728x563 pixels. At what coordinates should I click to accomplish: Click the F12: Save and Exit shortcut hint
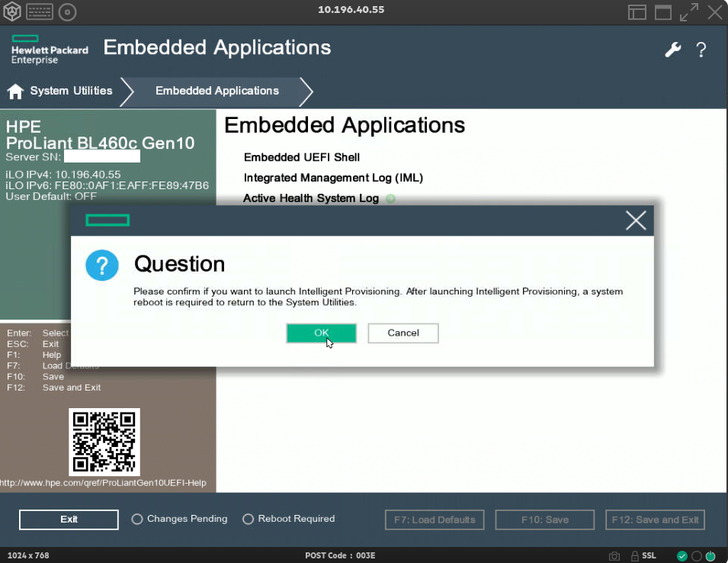(54, 388)
